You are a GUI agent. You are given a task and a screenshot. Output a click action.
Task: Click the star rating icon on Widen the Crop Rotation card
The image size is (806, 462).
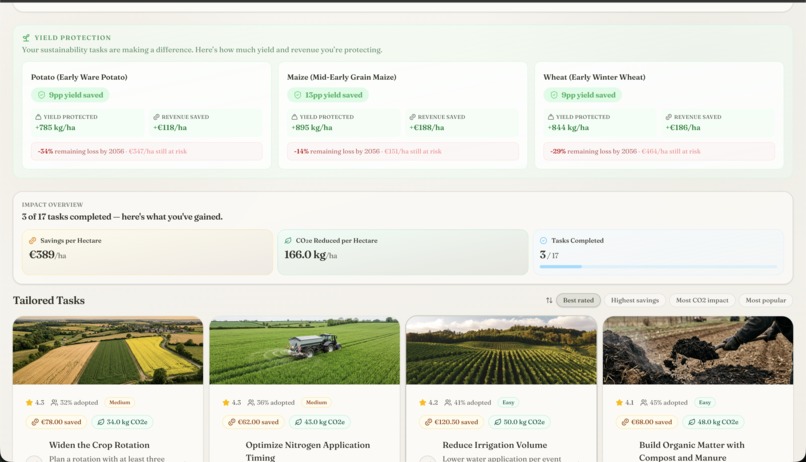(x=29, y=402)
